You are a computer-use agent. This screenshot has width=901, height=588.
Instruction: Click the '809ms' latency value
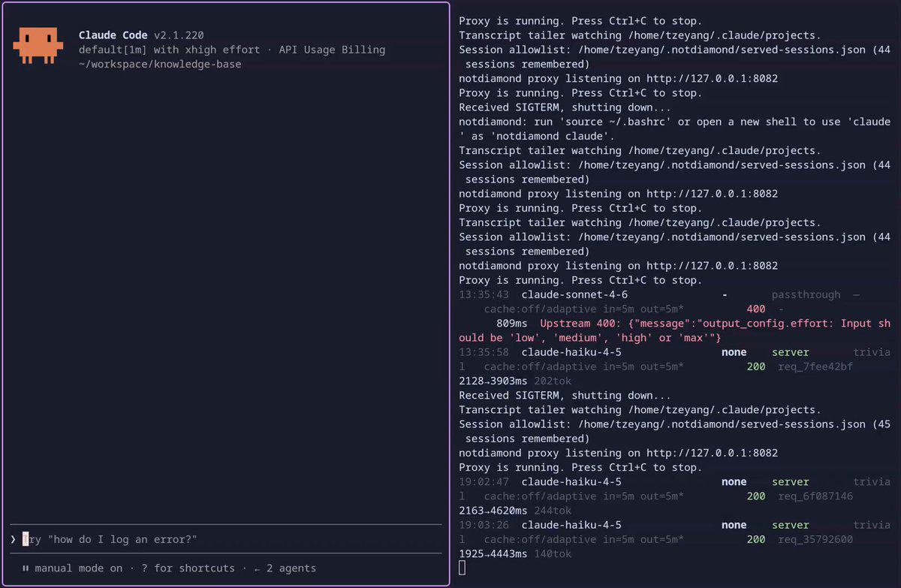pyautogui.click(x=512, y=323)
